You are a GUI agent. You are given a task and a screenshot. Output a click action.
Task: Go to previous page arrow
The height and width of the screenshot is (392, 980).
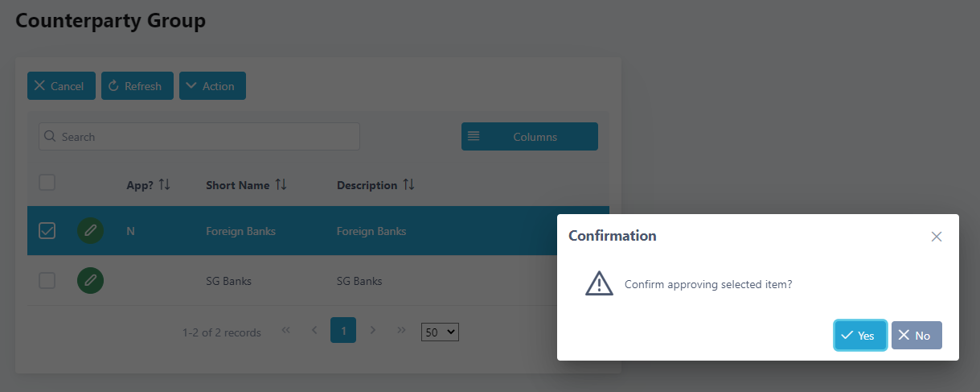314,331
